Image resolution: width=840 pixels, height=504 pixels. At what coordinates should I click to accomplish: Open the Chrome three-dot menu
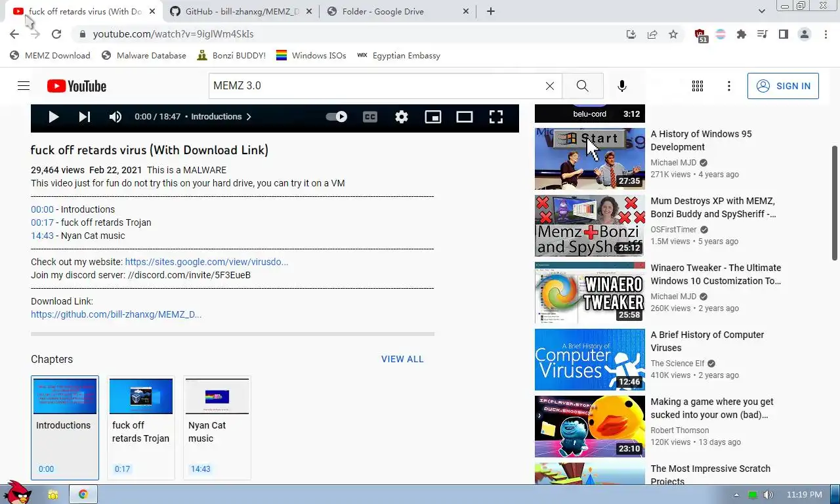click(x=826, y=34)
